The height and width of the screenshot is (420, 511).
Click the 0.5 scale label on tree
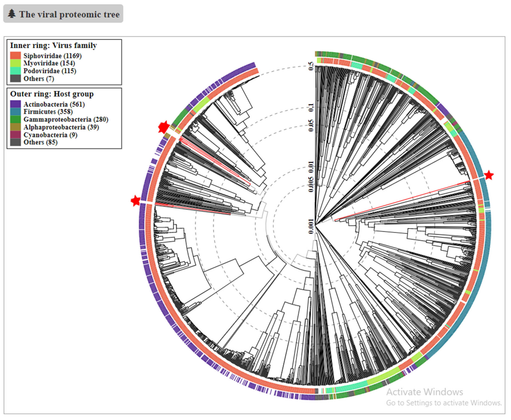pos(311,66)
